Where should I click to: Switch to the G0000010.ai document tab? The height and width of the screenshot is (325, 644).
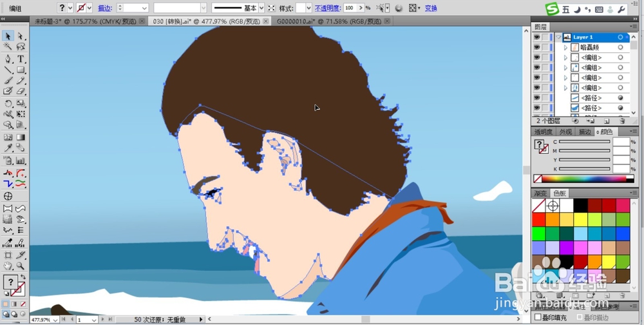pos(330,21)
